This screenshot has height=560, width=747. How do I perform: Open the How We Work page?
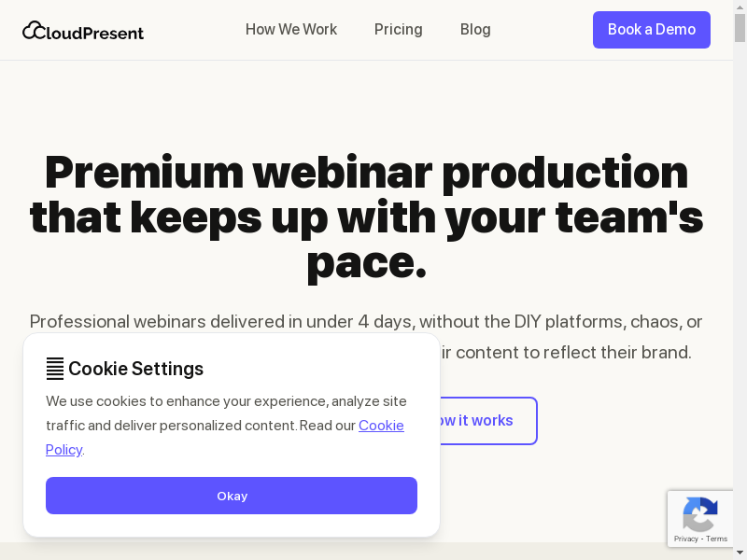coord(291,30)
